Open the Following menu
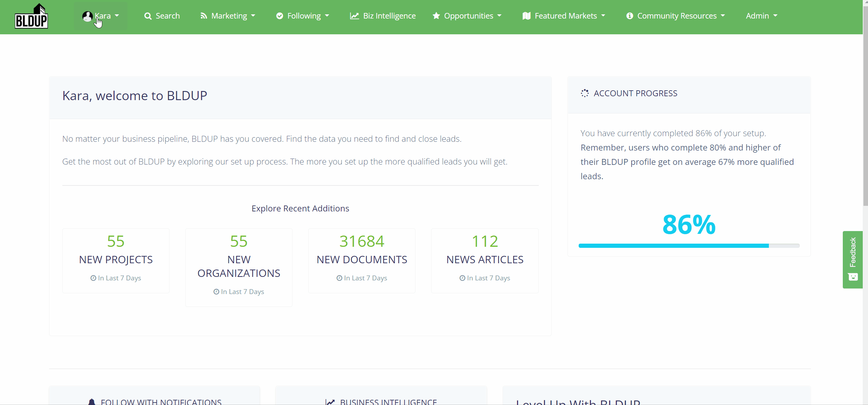 pos(303,16)
